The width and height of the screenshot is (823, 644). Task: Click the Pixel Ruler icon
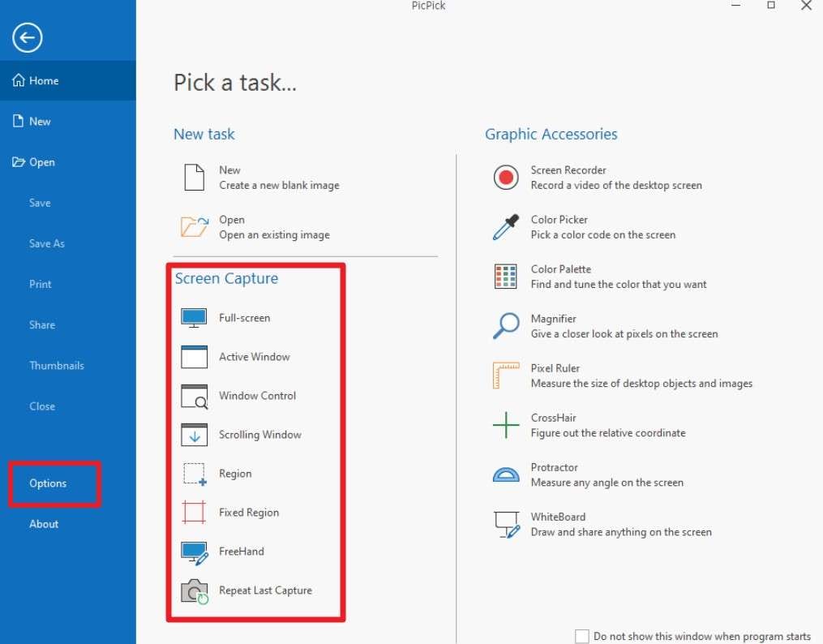[506, 376]
